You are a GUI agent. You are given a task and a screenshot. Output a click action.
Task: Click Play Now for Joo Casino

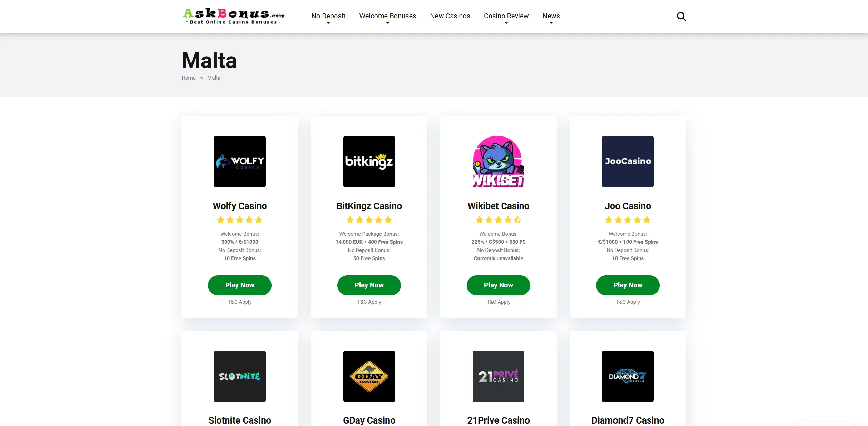[628, 285]
